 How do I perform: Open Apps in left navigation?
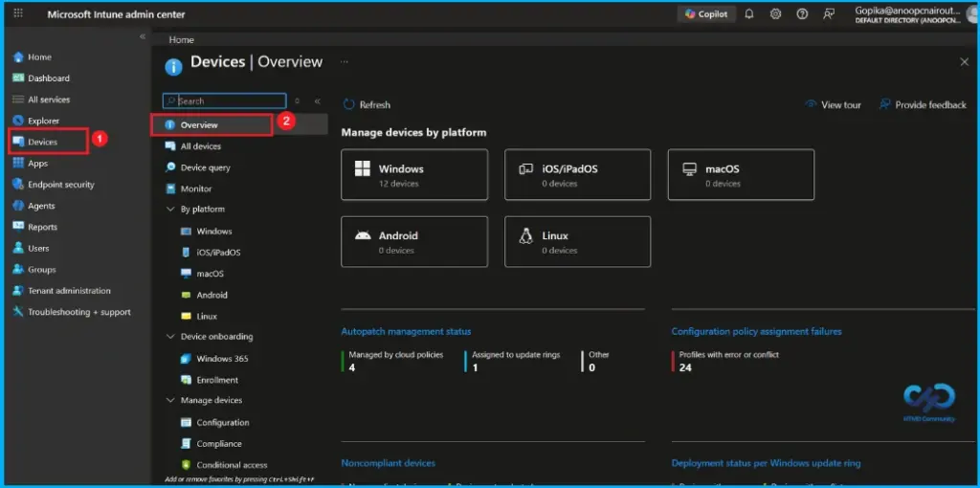point(37,163)
